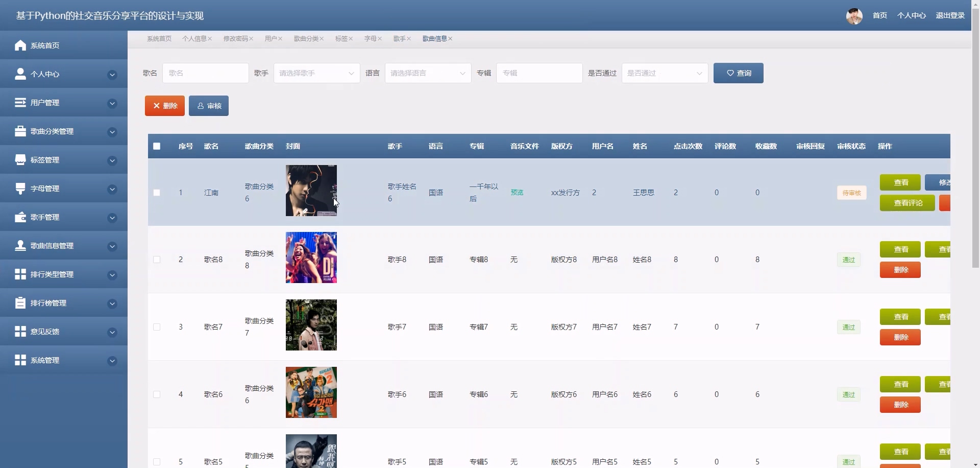
Task: Click the red 删除 batch button above table
Action: (x=165, y=106)
